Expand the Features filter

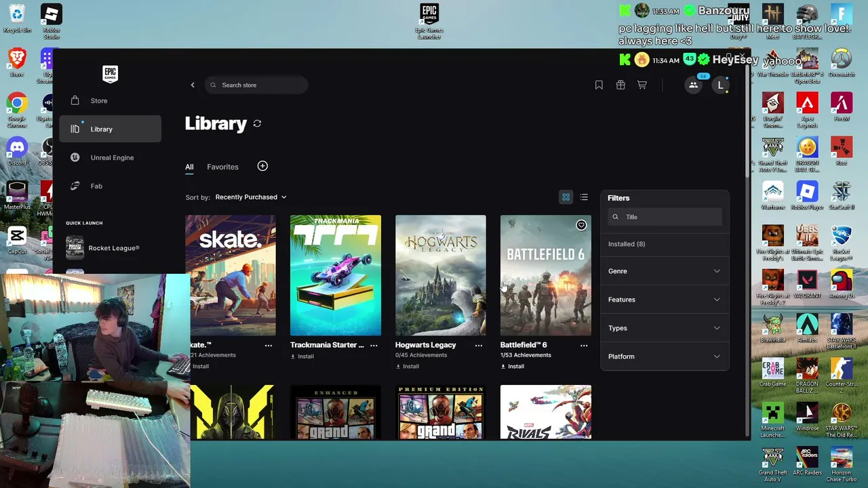(665, 300)
